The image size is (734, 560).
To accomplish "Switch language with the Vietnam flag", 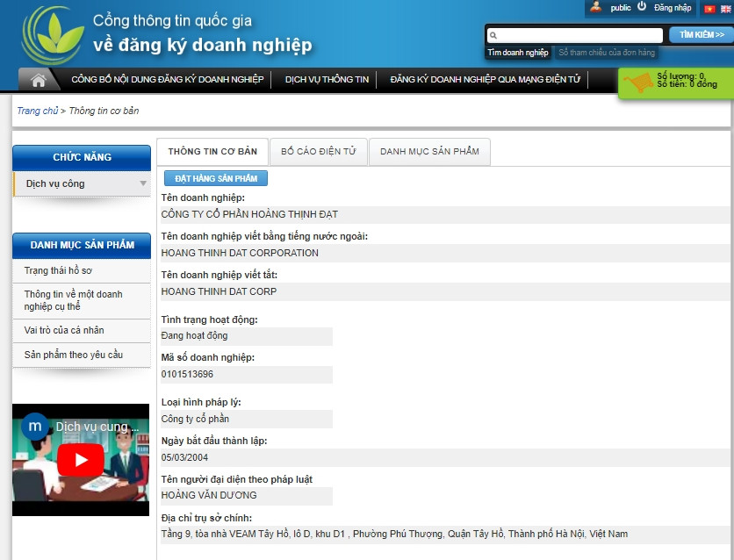I will 709,9.
